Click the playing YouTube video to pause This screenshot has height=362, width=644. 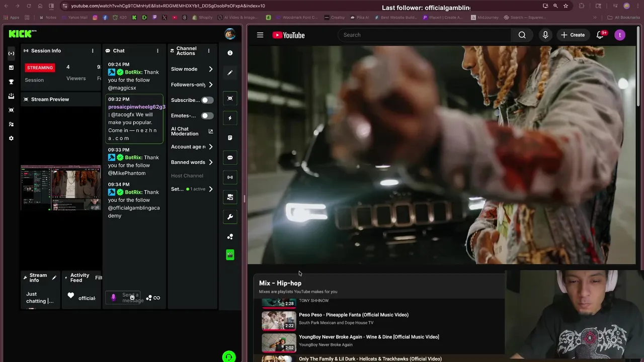click(x=441, y=155)
